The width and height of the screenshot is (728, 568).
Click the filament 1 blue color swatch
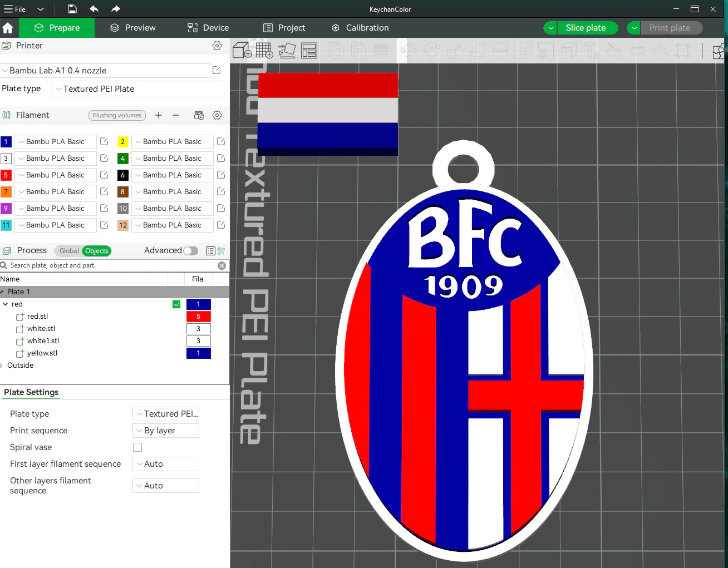point(6,142)
